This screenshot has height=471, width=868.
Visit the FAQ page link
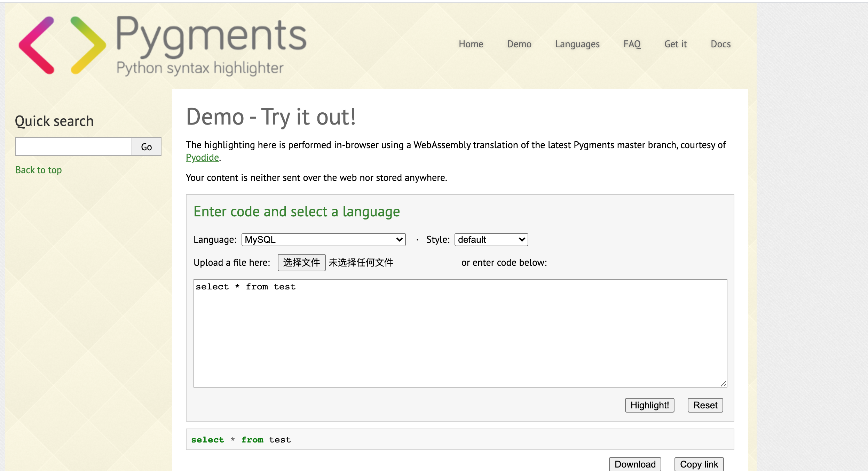point(632,44)
